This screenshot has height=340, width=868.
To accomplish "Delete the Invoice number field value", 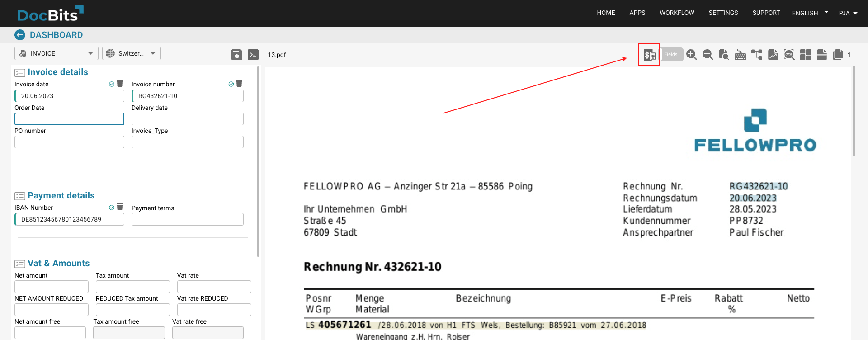I will click(239, 84).
